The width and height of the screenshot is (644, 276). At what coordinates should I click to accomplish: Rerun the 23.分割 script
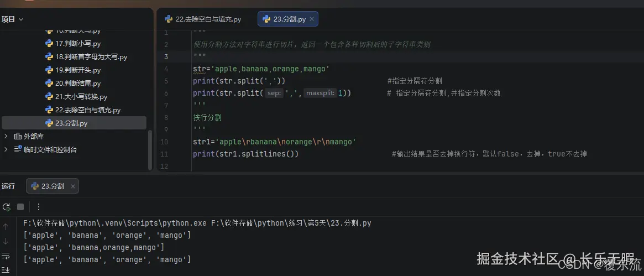point(6,207)
